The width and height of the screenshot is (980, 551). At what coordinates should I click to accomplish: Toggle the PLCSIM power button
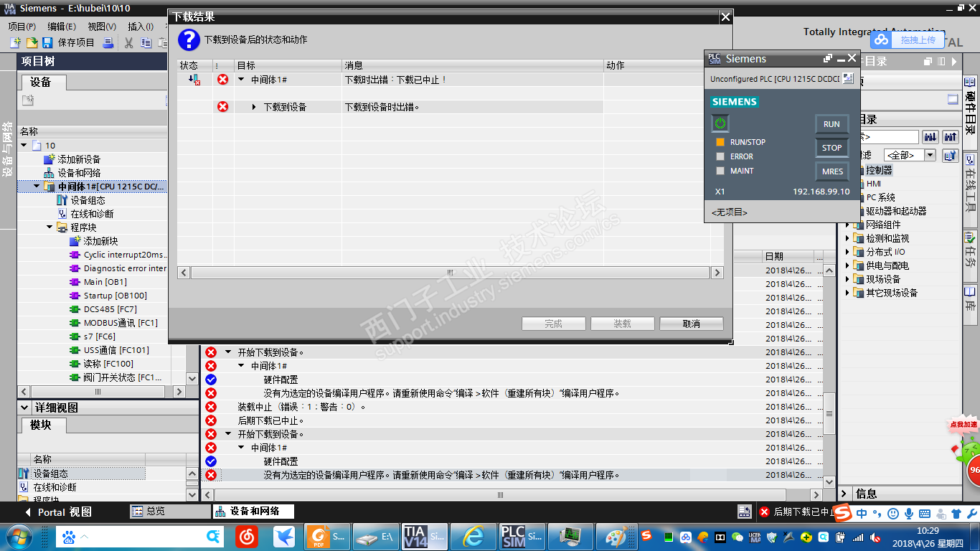(720, 123)
